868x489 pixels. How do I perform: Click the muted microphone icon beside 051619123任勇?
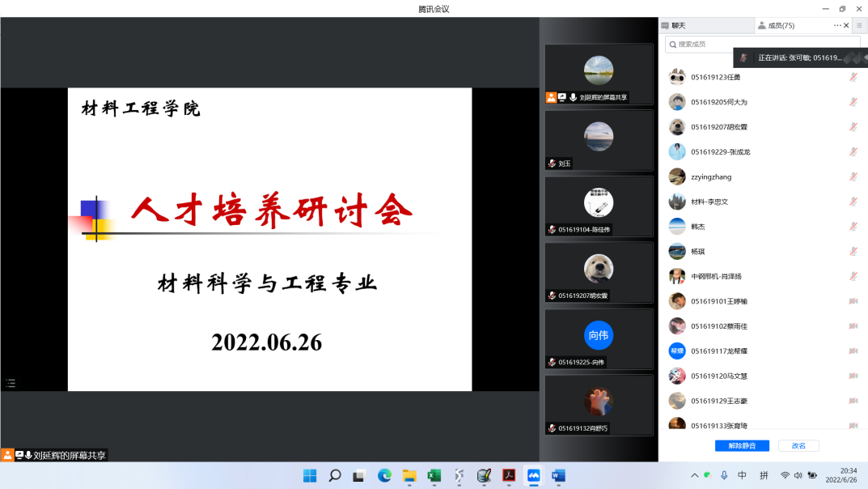[853, 78]
